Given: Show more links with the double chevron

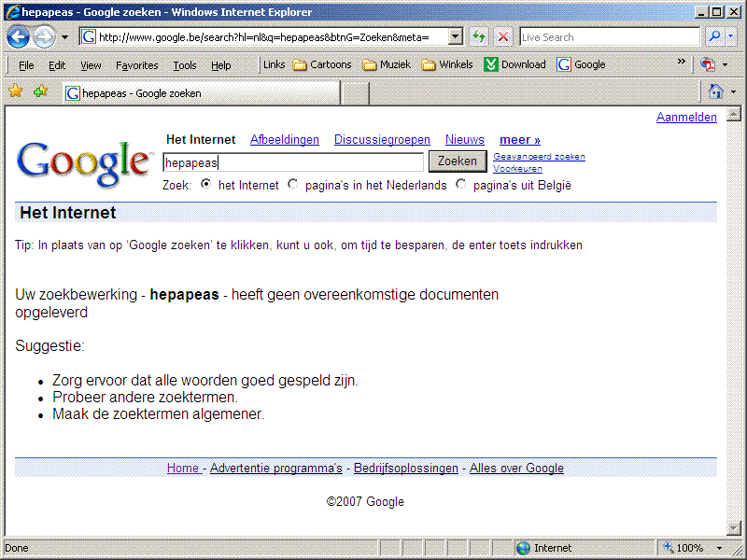Looking at the screenshot, I should (682, 62).
